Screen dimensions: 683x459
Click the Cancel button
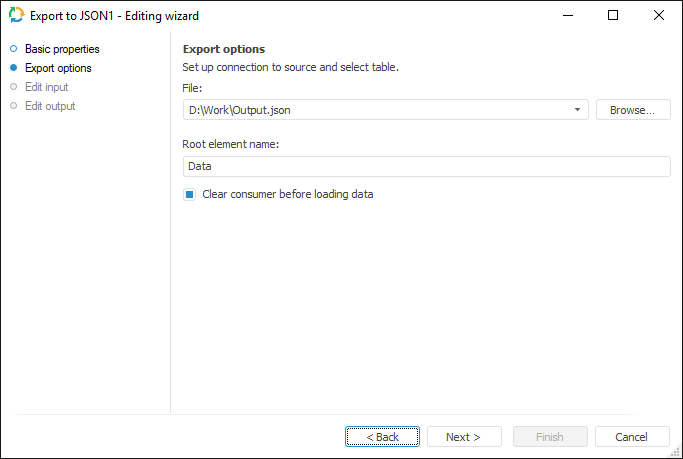click(x=632, y=437)
